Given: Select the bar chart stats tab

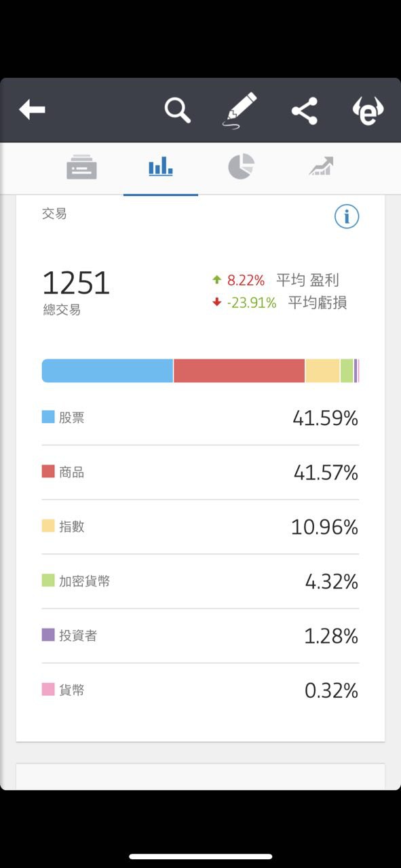Looking at the screenshot, I should (161, 167).
